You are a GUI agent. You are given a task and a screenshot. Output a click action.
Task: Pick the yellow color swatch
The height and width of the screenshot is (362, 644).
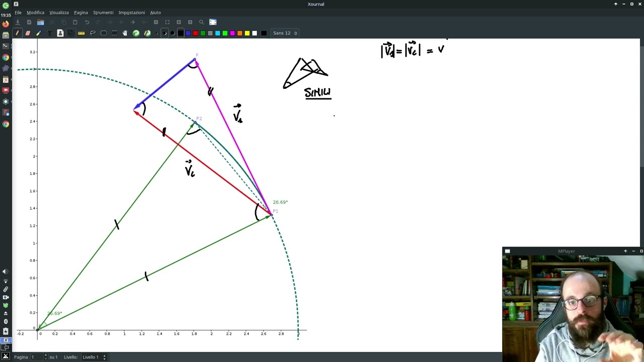pyautogui.click(x=247, y=33)
